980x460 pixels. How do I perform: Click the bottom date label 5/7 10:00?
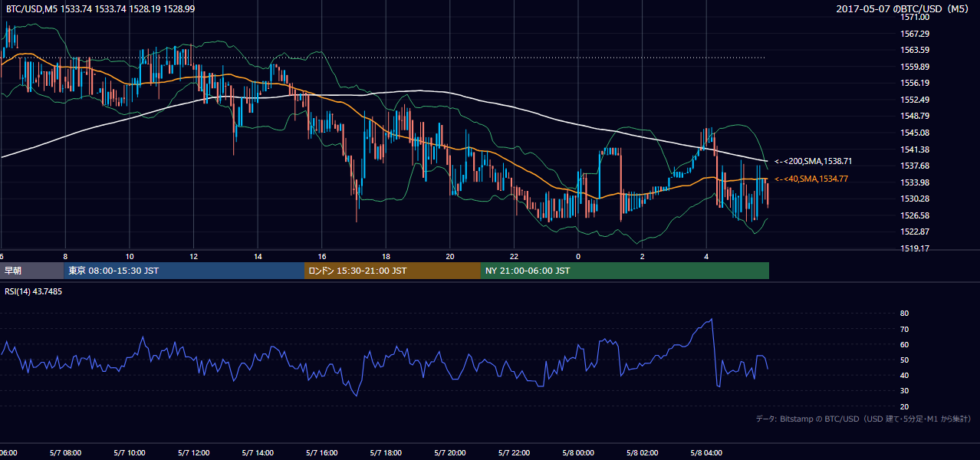point(130,453)
